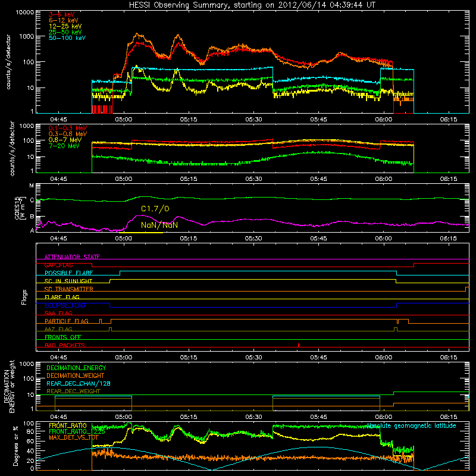Click the DECIMATION_WEIGHT legend label
This screenshot has height=476, width=476.
(76, 375)
